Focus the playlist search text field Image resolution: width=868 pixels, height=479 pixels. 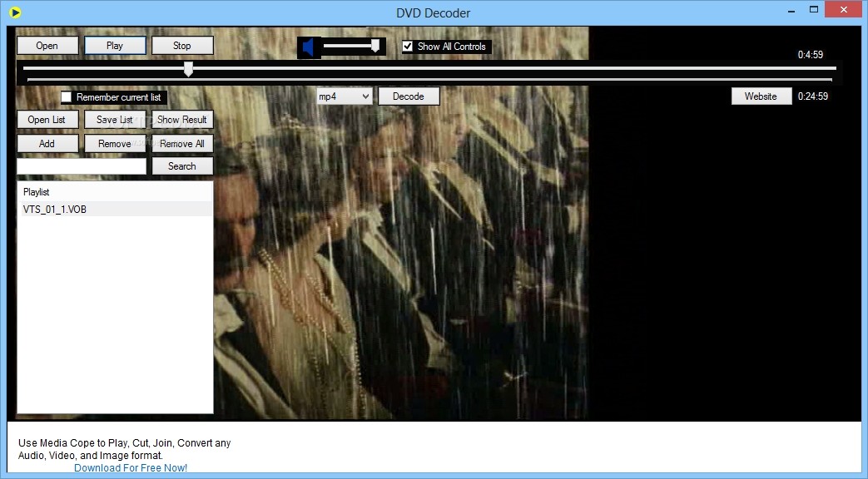pos(82,166)
